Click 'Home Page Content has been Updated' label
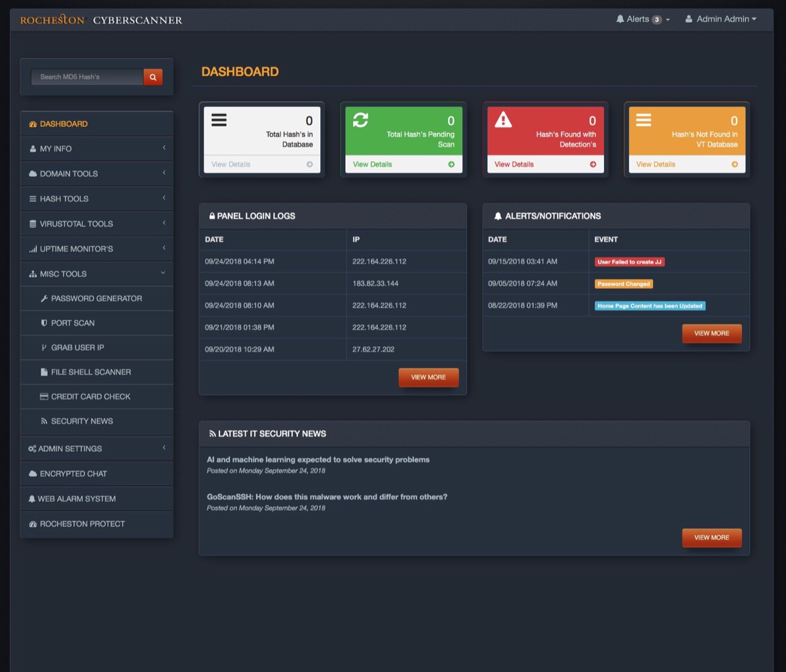The height and width of the screenshot is (672, 786). click(x=650, y=306)
